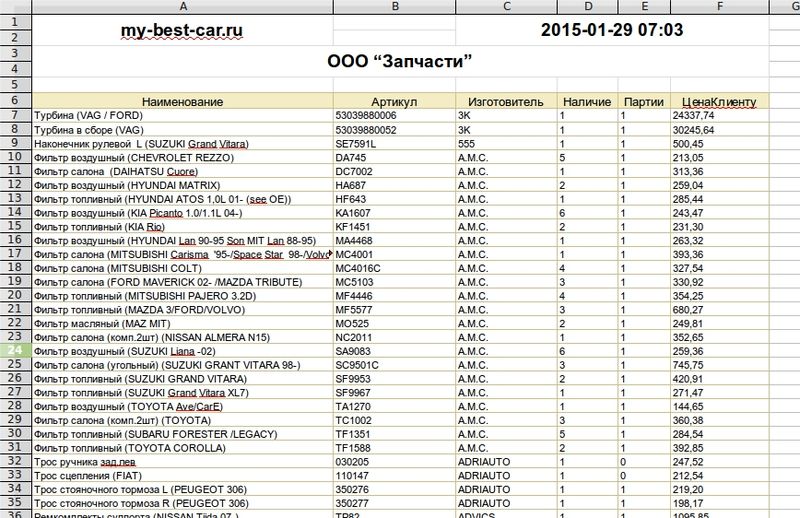This screenshot has width=800, height=518.
Task: Select cell Фильтр салона (MITSUBISHI COLT)
Action: point(183,268)
